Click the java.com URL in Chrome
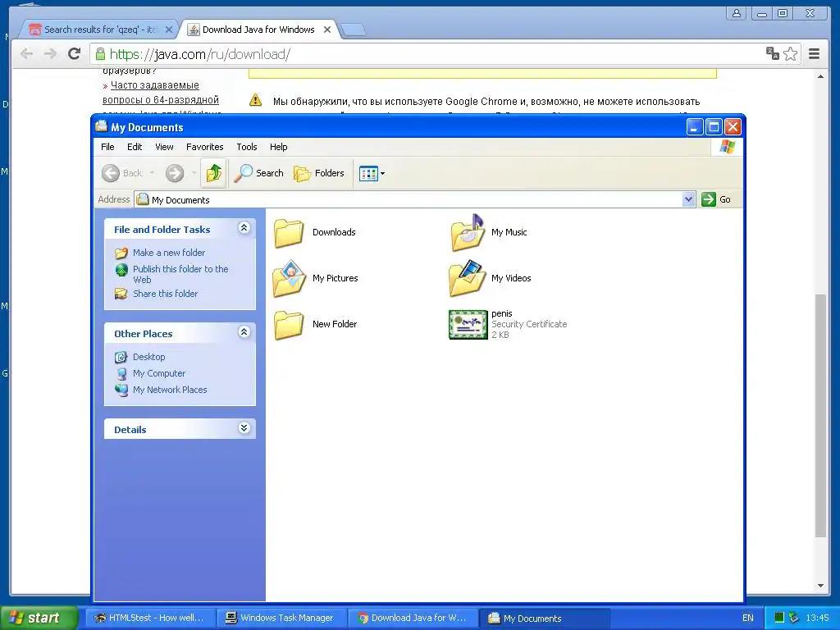 (200, 54)
